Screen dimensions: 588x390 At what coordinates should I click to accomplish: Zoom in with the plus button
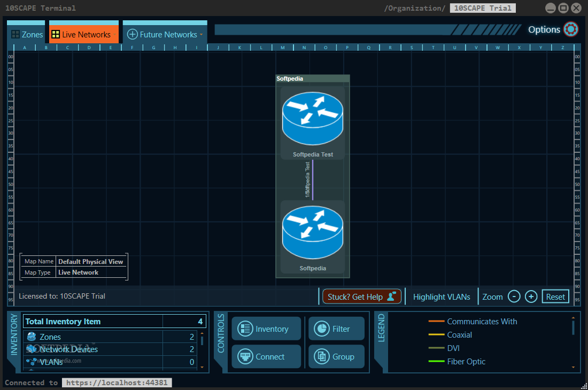click(x=531, y=297)
